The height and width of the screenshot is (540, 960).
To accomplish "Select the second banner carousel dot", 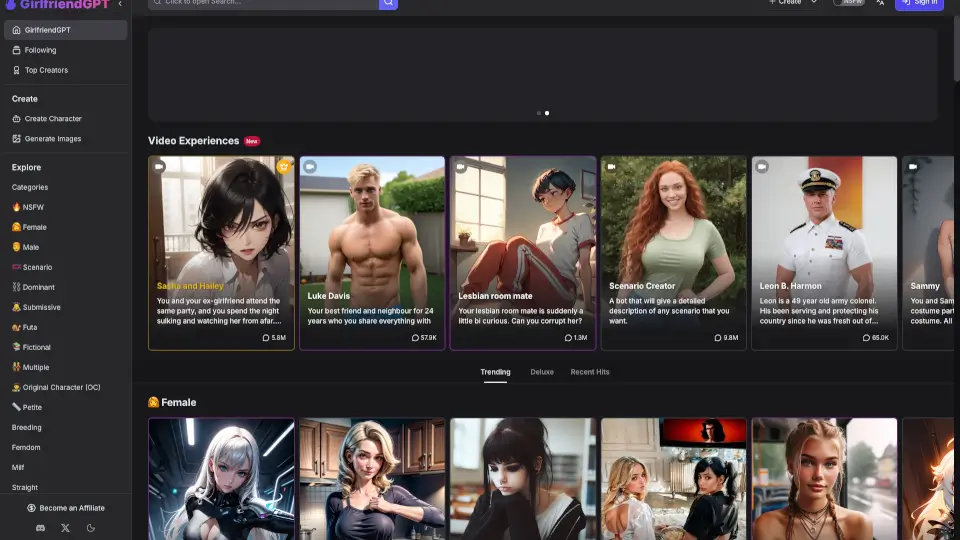I will (x=547, y=113).
